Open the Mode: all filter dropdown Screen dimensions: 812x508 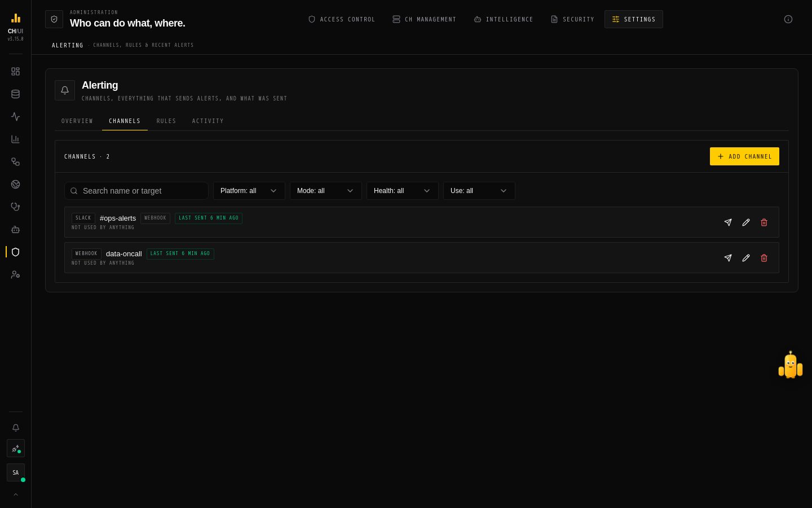click(x=326, y=191)
